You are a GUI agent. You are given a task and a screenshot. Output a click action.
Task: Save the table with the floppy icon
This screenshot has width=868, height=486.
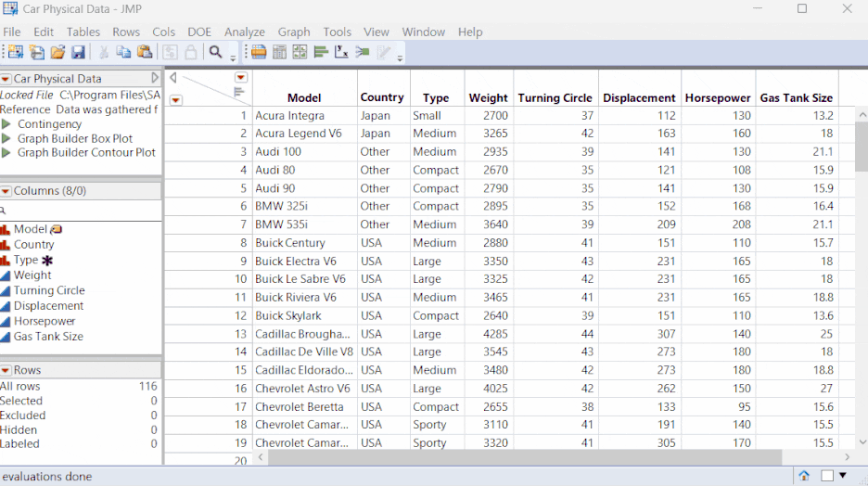click(x=79, y=52)
